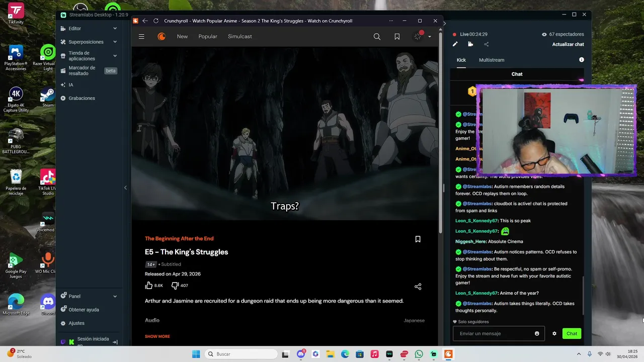Expand Tienda de aplicaciones menu

[89, 56]
